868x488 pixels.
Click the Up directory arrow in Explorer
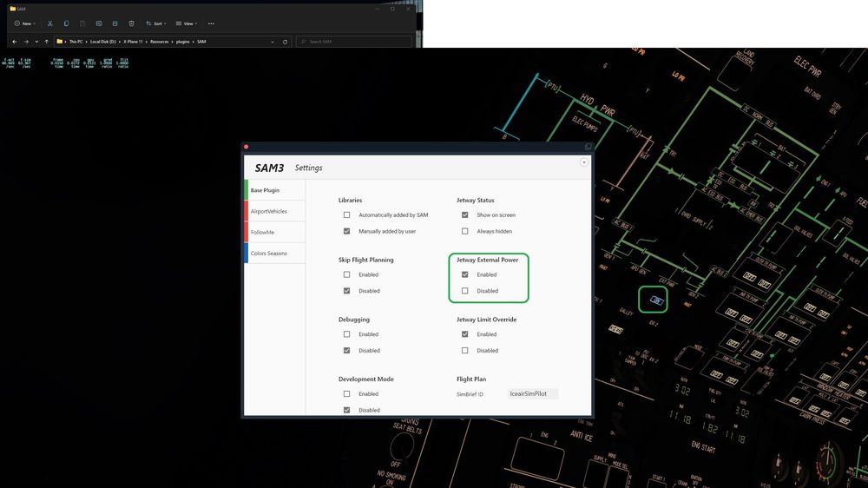click(x=47, y=42)
